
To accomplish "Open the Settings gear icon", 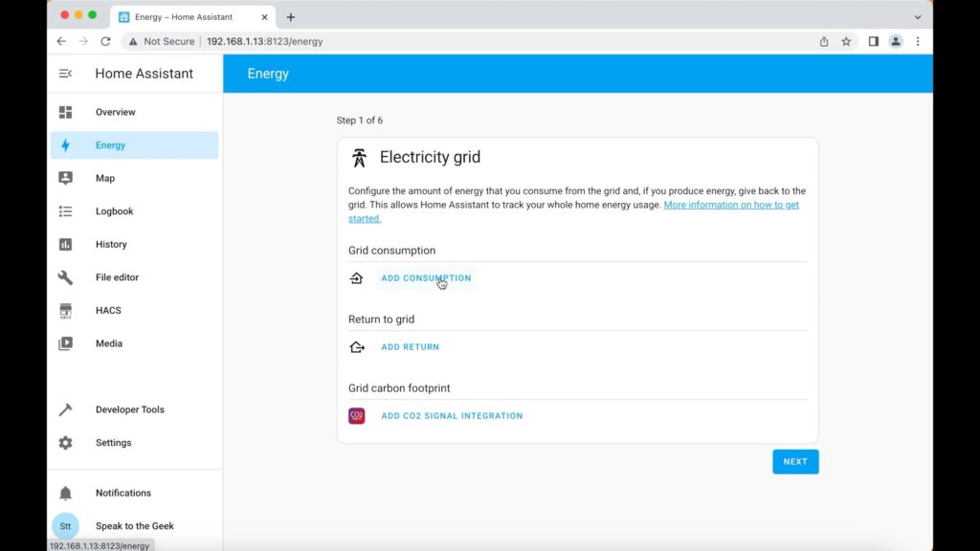I will coord(66,443).
